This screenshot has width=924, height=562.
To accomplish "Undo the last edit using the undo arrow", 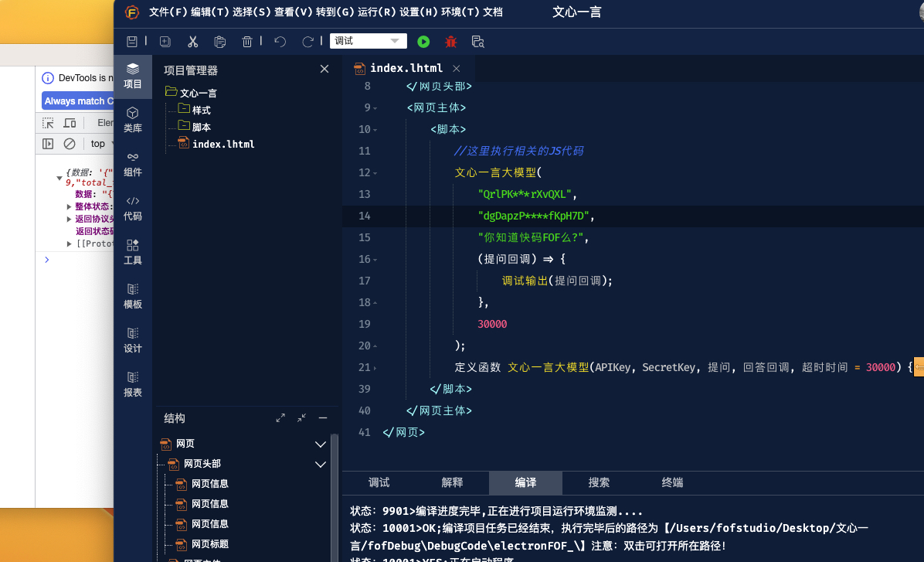I will [x=280, y=41].
